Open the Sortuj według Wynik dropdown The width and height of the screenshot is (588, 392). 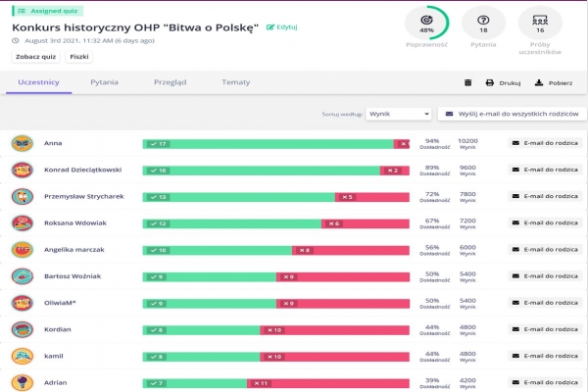[398, 114]
